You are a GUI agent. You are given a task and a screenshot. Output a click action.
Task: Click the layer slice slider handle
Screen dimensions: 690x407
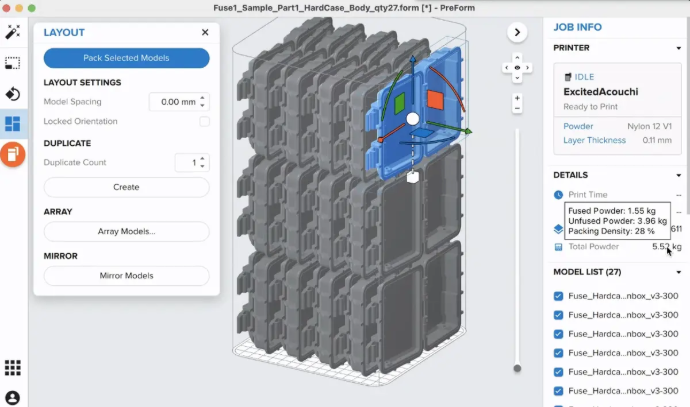coord(517,368)
